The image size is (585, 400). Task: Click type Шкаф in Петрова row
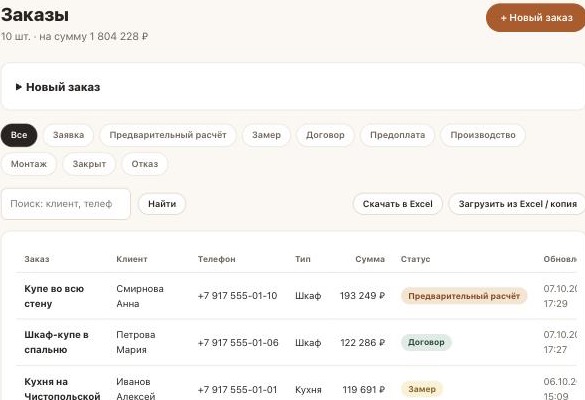[308, 343]
